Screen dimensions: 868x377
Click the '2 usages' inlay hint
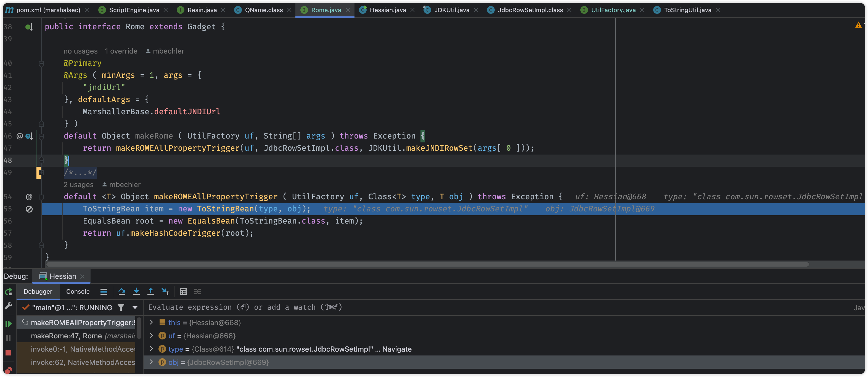point(78,185)
